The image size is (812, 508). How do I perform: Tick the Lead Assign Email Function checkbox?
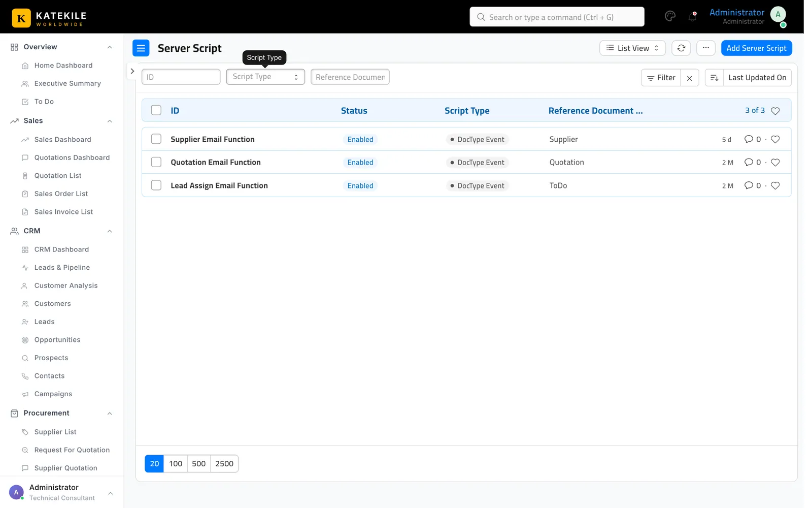pos(156,185)
